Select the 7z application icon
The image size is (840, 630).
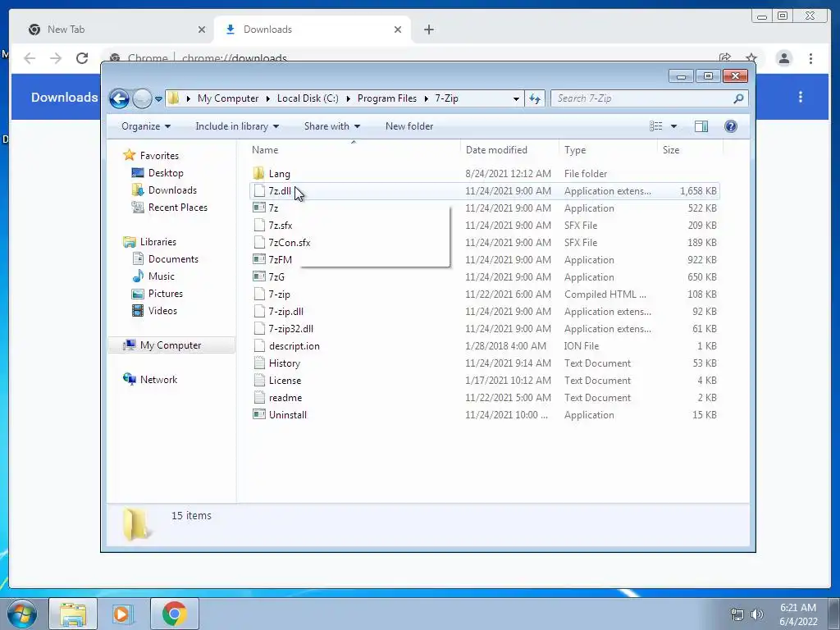pyautogui.click(x=259, y=208)
